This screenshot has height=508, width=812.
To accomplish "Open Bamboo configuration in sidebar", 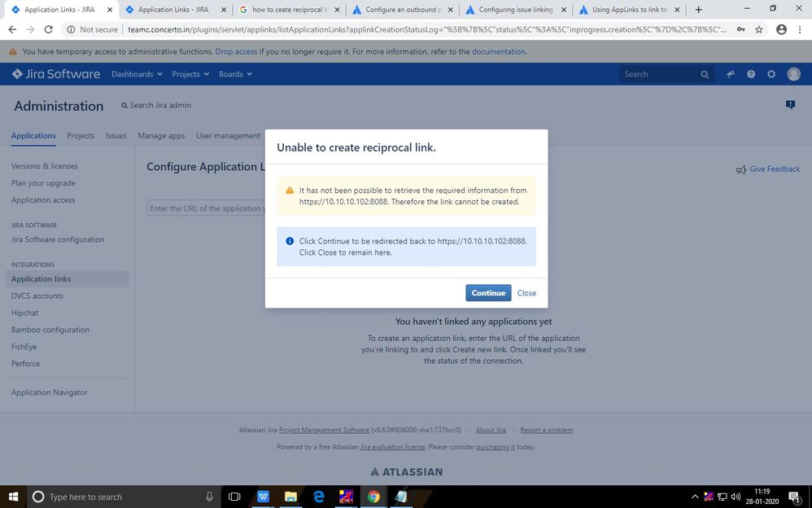I will [x=50, y=330].
